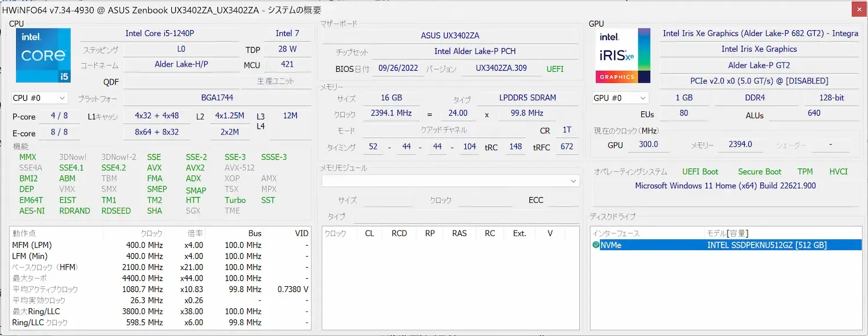Click the TPM indicator label

click(x=805, y=171)
